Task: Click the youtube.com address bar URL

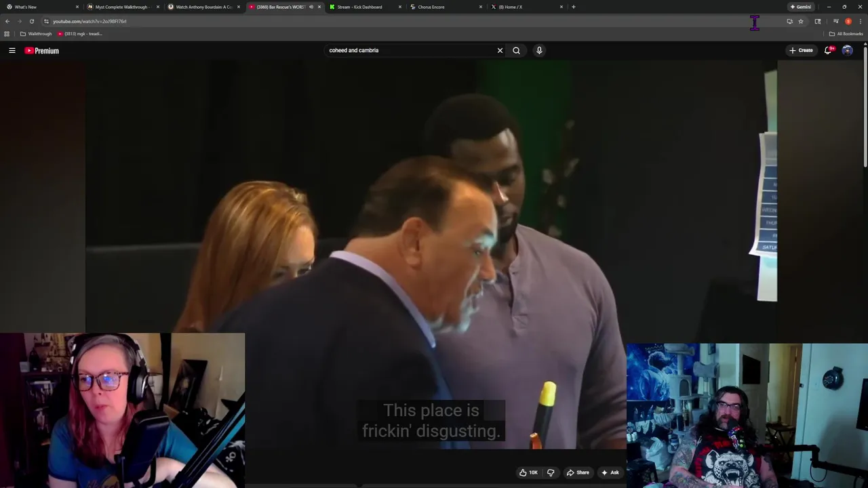Action: point(90,21)
